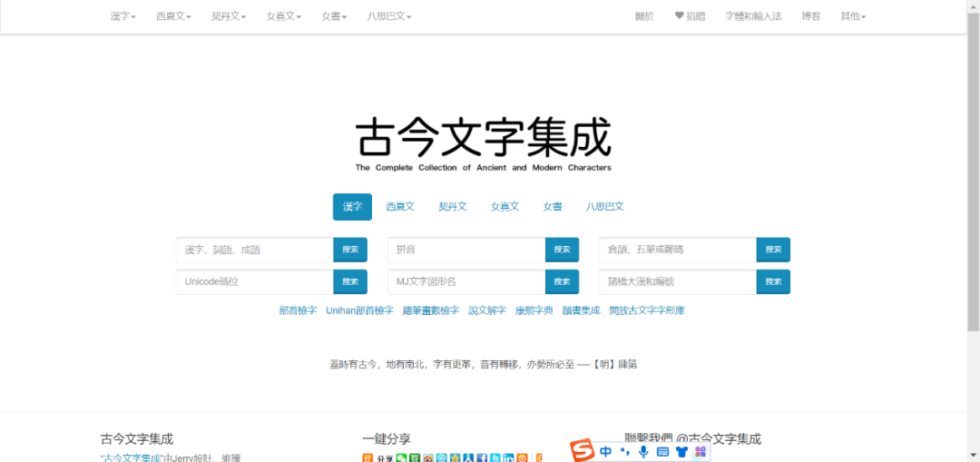This screenshot has width=980, height=462.
Task: Share via Douban icon
Action: 415,458
